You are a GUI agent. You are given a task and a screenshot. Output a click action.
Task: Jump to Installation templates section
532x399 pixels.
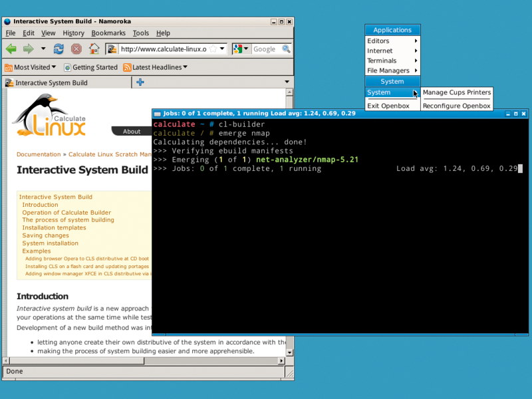click(54, 227)
